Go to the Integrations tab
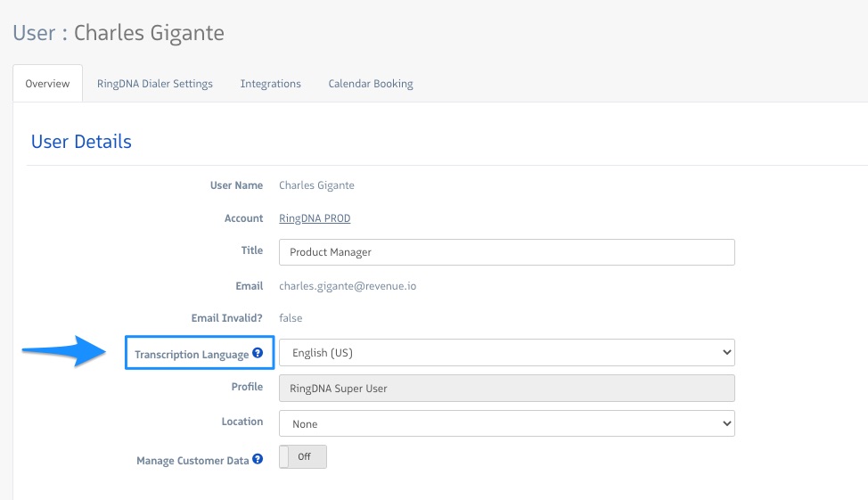The width and height of the screenshot is (868, 500). click(270, 84)
